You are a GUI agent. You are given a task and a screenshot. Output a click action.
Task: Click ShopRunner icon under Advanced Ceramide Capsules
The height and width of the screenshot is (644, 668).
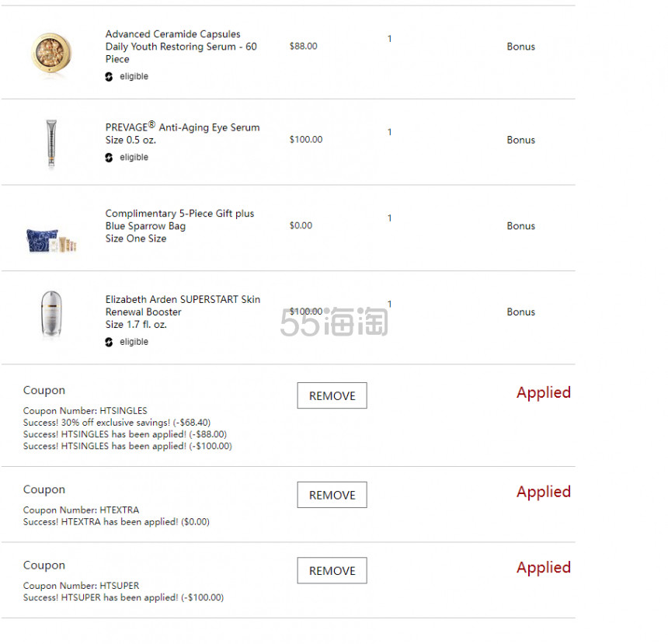109,77
